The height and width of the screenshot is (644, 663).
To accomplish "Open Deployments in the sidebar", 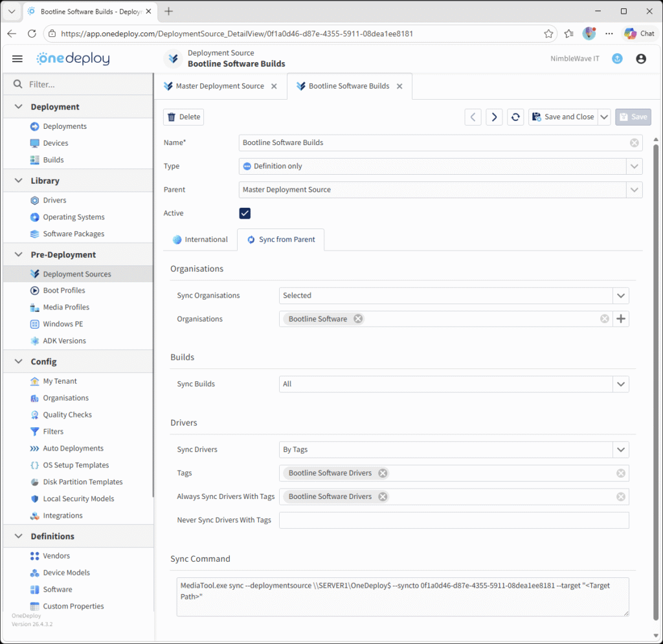I will [x=65, y=126].
